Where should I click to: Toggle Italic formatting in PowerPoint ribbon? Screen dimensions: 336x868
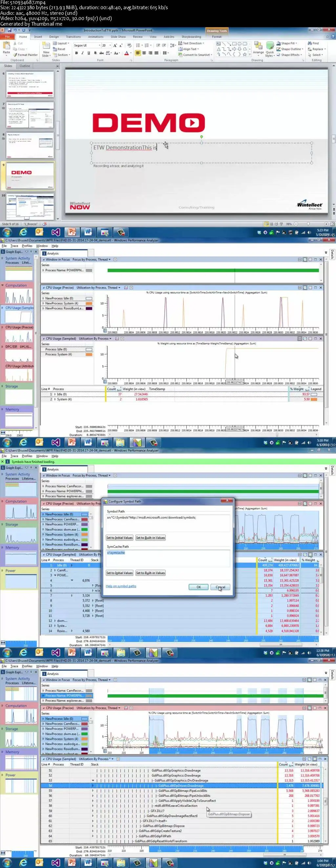(x=82, y=53)
